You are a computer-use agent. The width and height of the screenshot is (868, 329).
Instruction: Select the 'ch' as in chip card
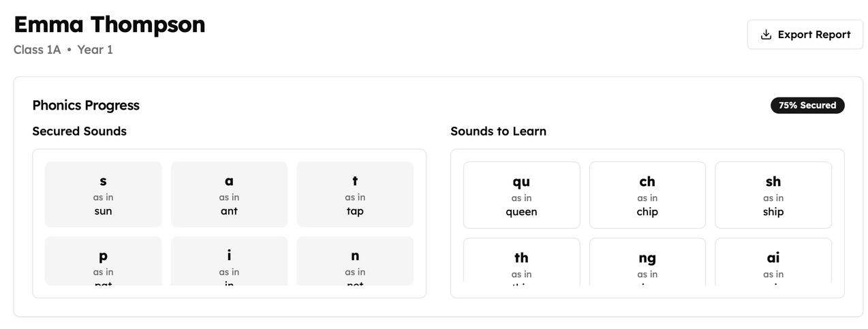tap(647, 195)
